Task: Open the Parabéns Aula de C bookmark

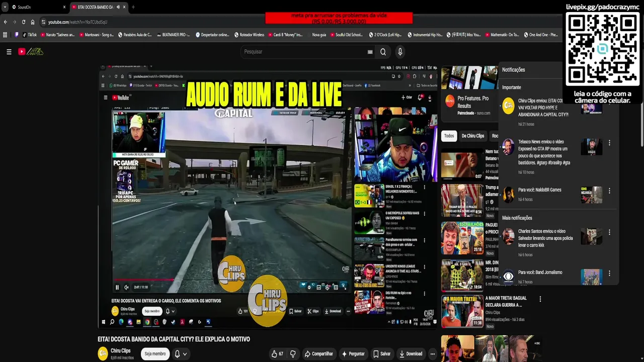Action: 135,35
